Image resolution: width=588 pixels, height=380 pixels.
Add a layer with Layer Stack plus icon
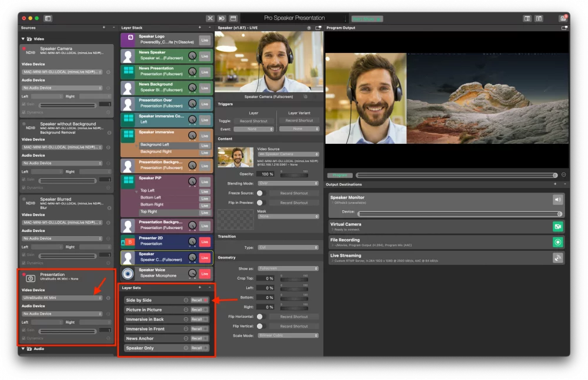pos(199,28)
